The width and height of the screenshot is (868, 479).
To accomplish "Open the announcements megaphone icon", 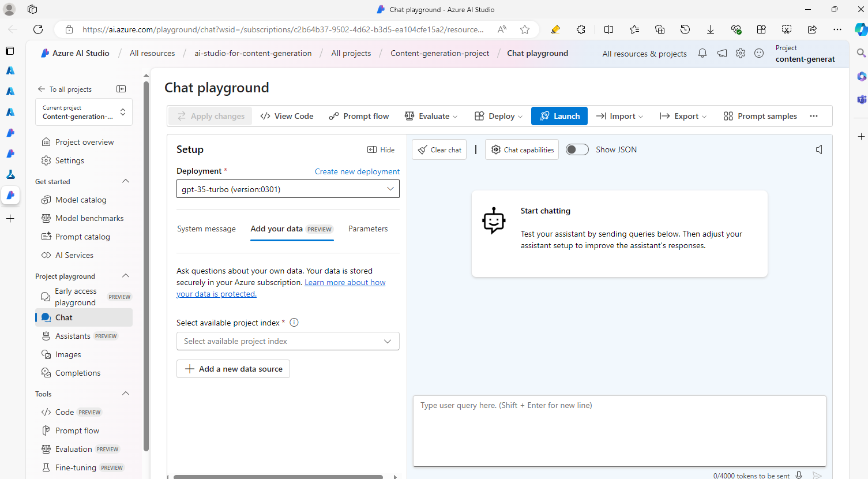I will click(x=722, y=53).
